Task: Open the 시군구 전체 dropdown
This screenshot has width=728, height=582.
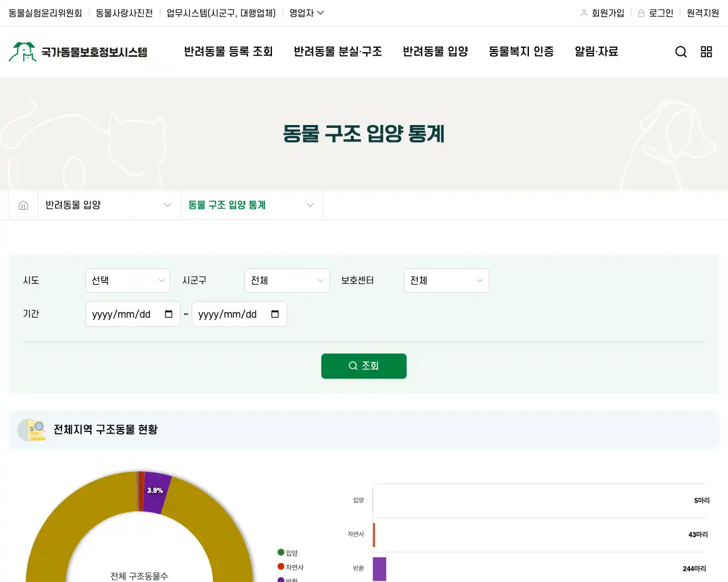Action: (x=287, y=281)
